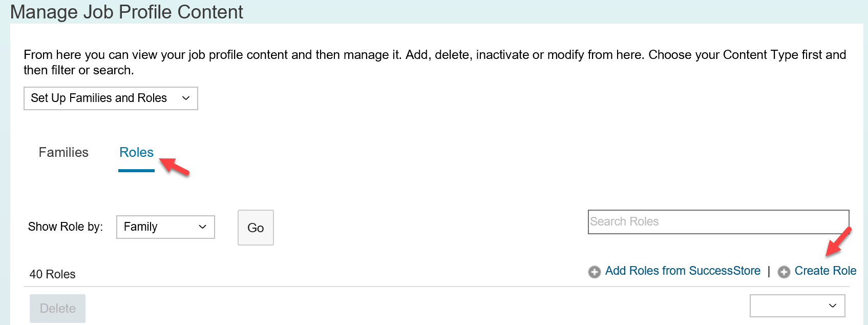
Task: Switch to the Families tab
Action: tap(63, 152)
